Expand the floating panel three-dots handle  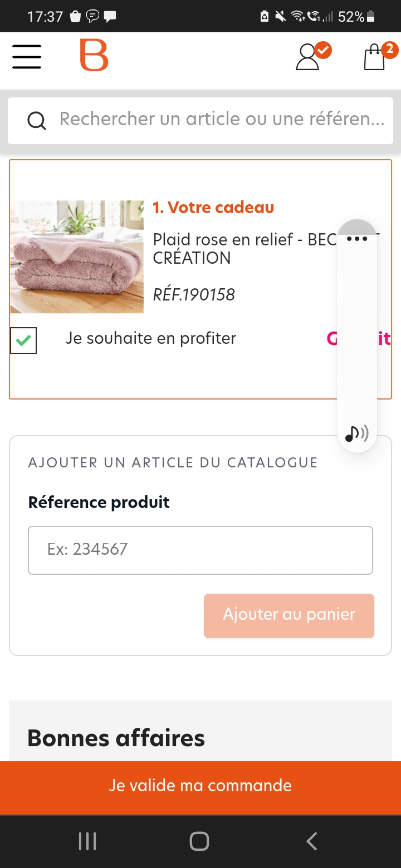(357, 239)
